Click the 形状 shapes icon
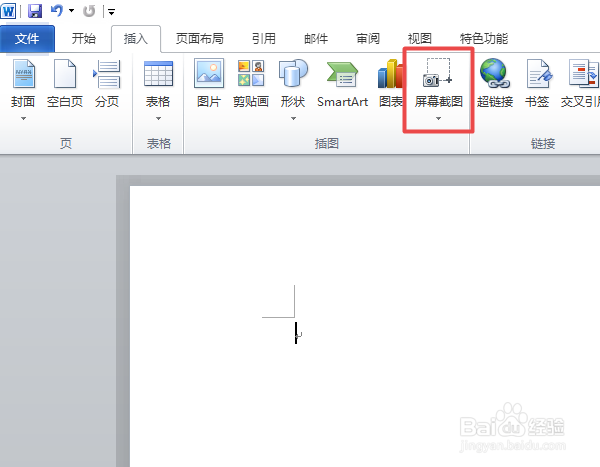This screenshot has width=600, height=467. coord(293,73)
